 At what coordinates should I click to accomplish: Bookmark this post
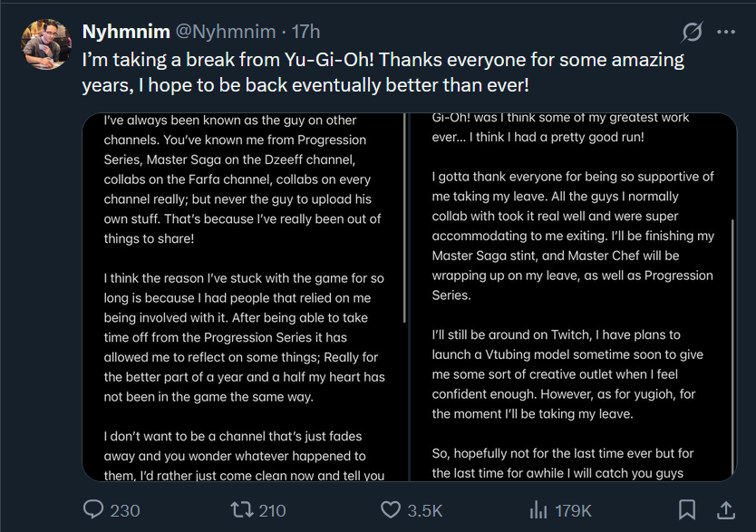pos(688,510)
